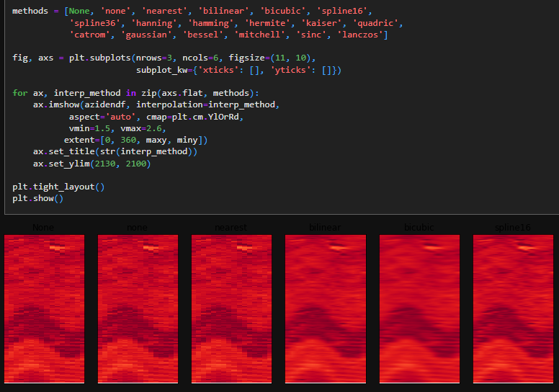Select the 'None' subplot image

tap(44, 309)
